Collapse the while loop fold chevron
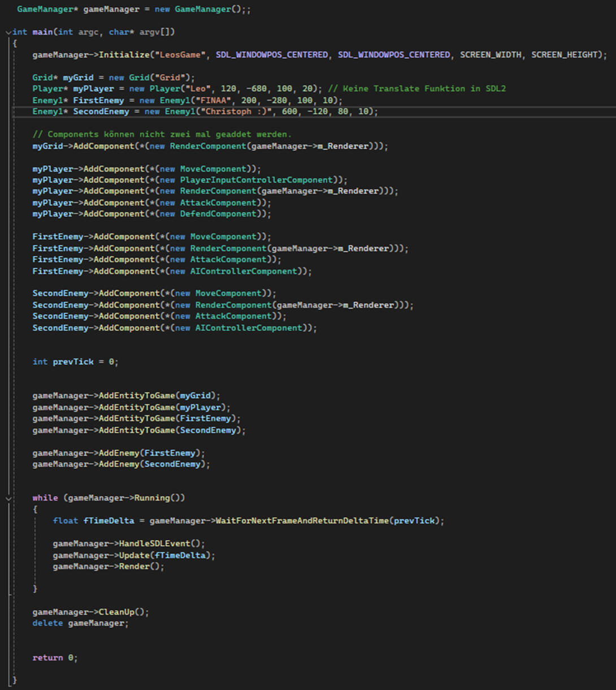 [x=8, y=498]
